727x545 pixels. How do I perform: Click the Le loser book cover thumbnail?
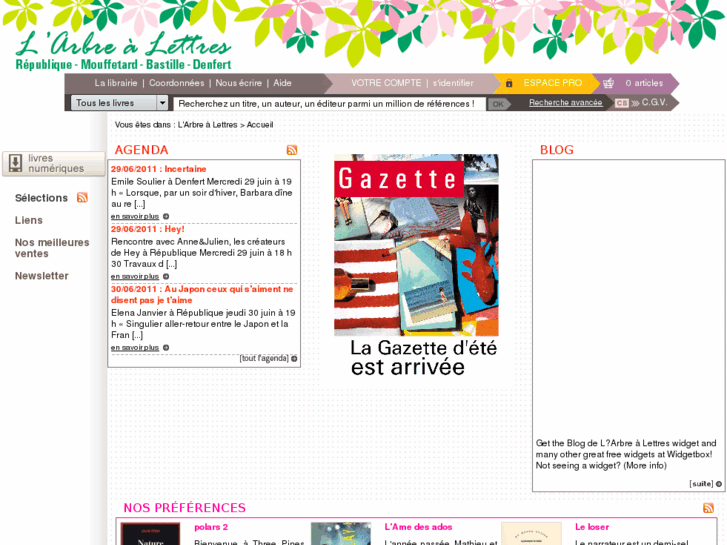pyautogui.click(x=531, y=533)
